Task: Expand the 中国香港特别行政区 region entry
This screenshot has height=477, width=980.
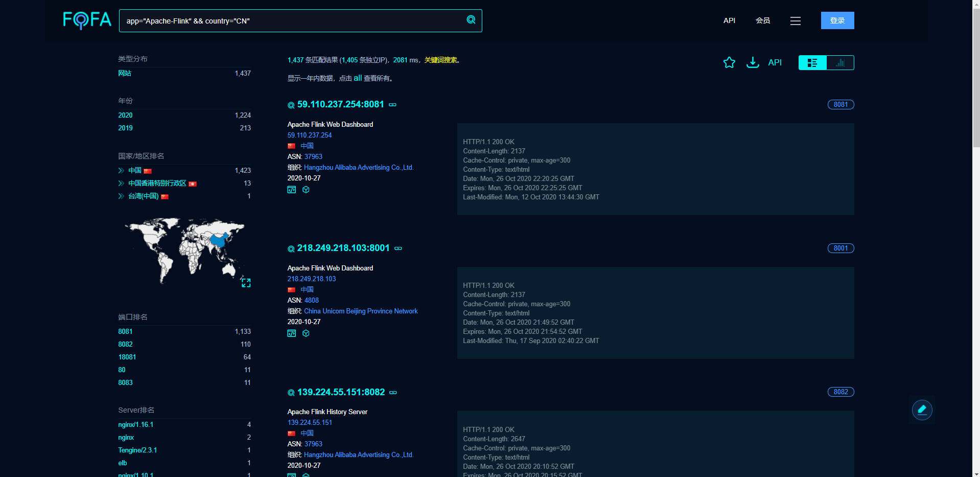Action: click(x=121, y=184)
